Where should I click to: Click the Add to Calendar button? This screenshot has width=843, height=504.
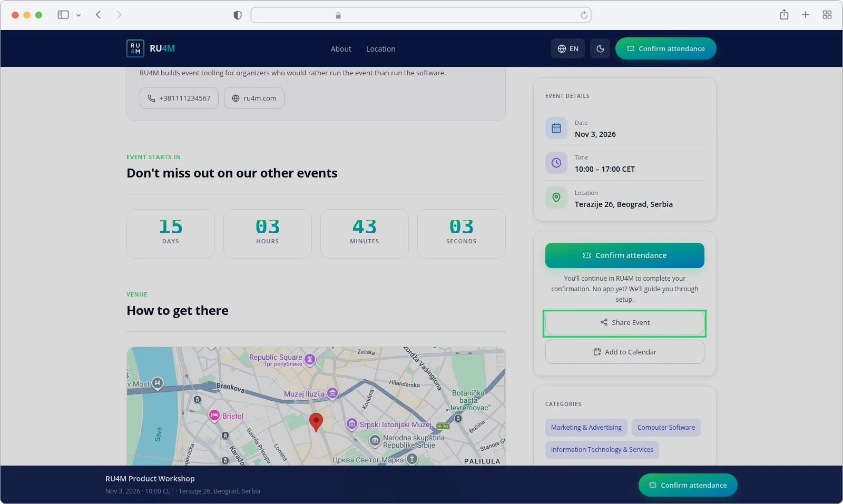tap(625, 352)
